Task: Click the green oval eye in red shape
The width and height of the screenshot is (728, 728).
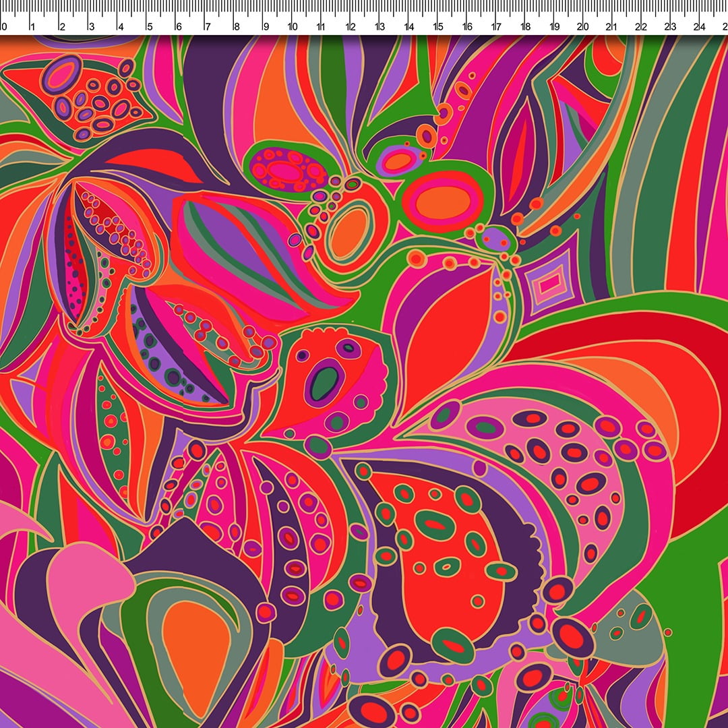Action: (326, 382)
